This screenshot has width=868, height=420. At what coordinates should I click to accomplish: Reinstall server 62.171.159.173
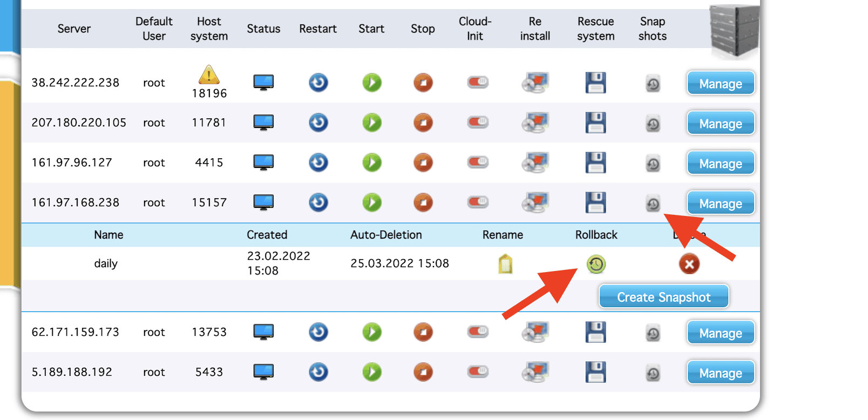(x=534, y=332)
